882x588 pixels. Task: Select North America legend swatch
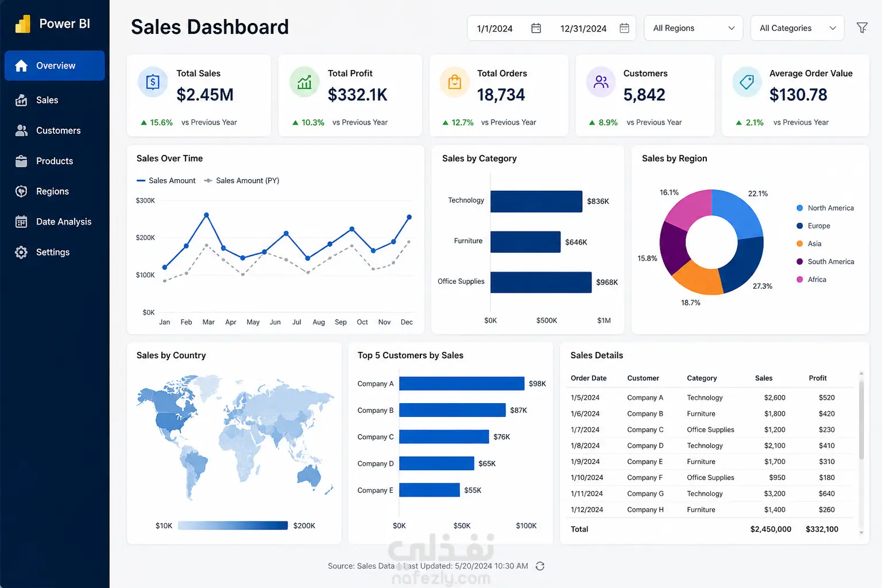click(x=800, y=208)
